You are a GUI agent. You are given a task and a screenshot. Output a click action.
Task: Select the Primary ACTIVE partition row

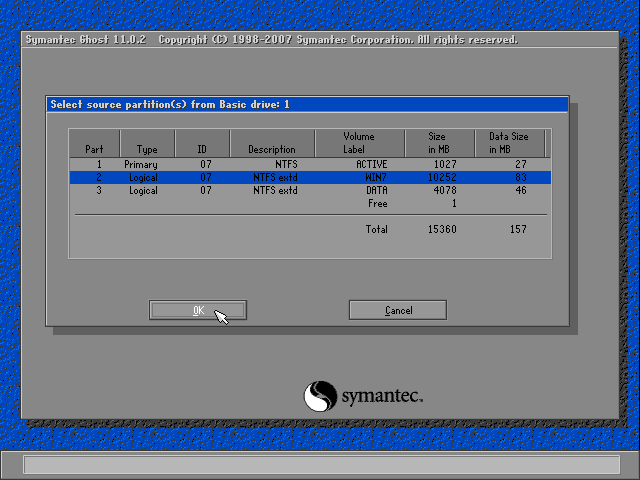tap(308, 164)
